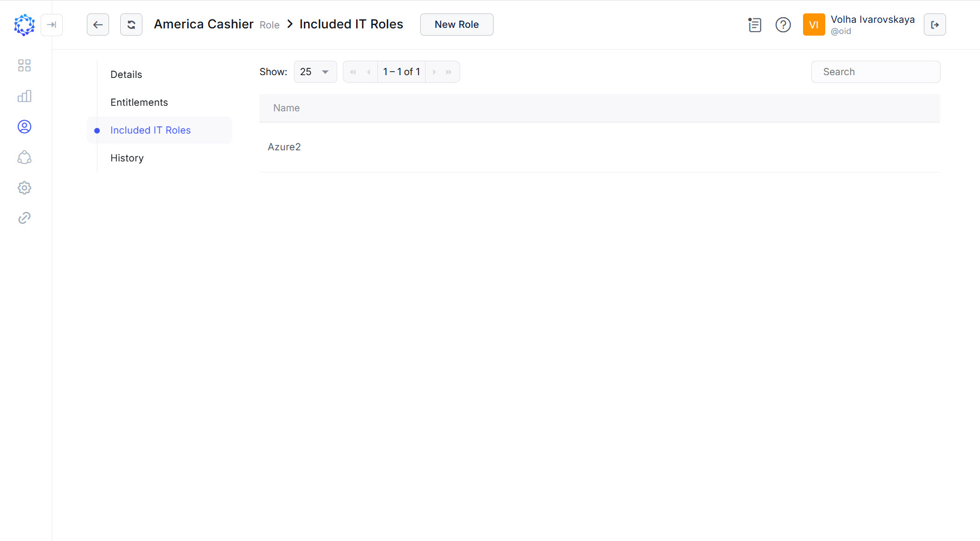
Task: Open the dashboard grid icon in the sidebar
Action: [24, 66]
